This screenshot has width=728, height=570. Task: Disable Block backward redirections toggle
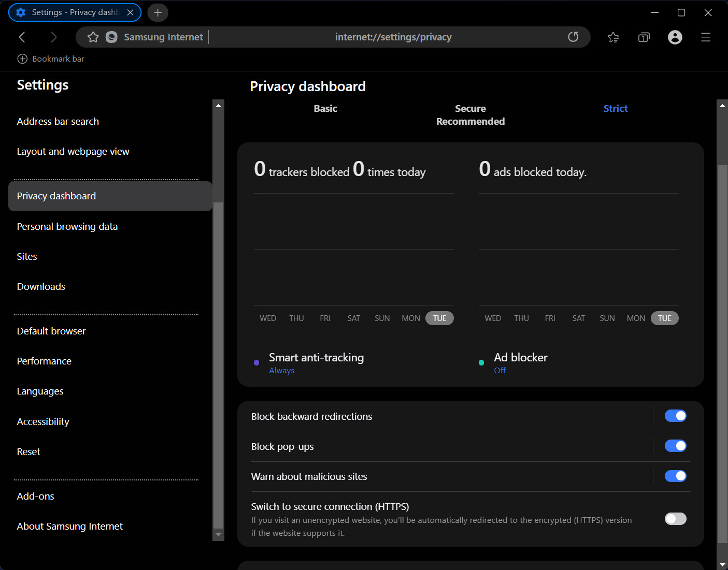(x=675, y=416)
